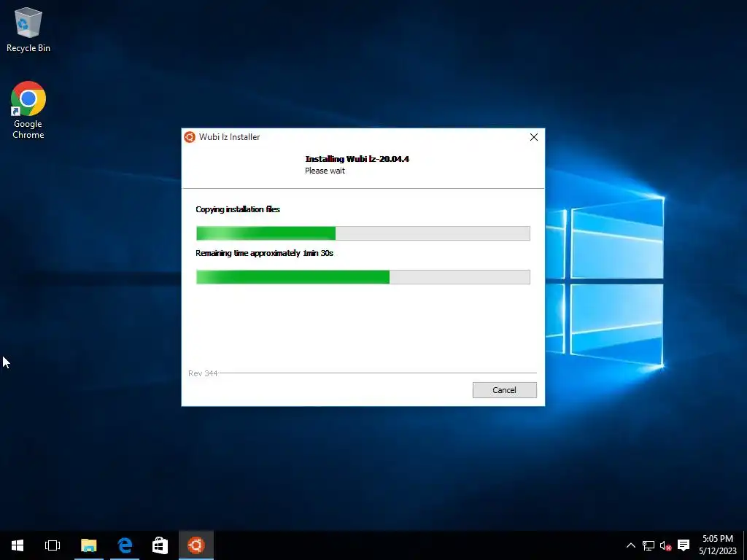Open the Recycle Bin desktop icon

28,29
